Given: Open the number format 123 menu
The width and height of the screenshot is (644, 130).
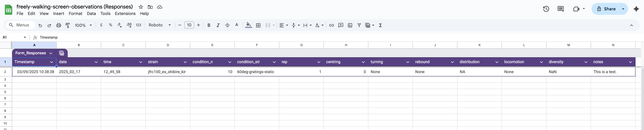Looking at the screenshot, I should tap(138, 25).
